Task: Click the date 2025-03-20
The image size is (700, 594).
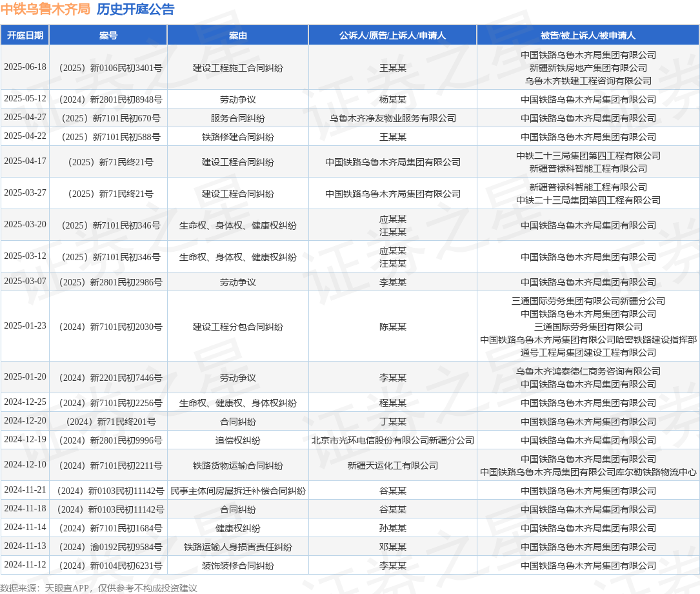Action: [25, 224]
